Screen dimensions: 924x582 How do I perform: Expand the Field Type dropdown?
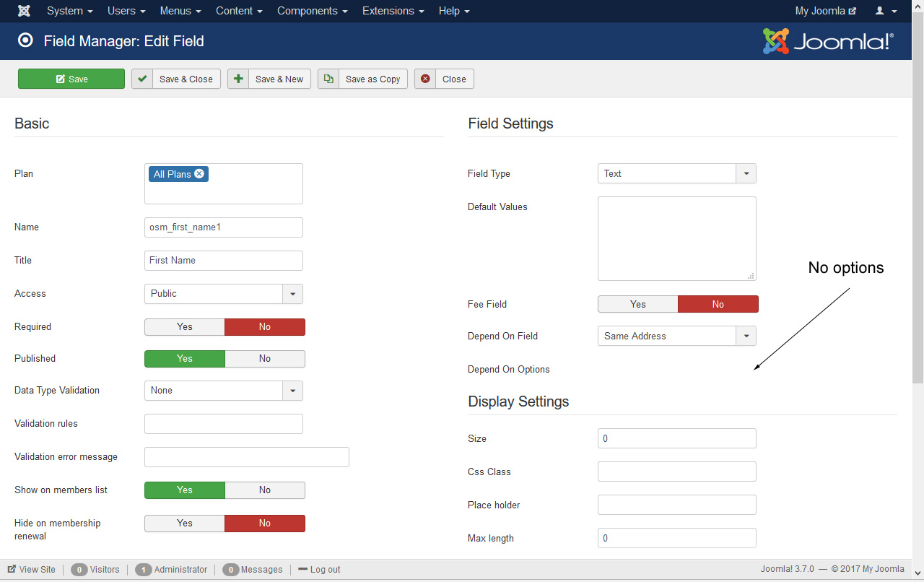click(746, 173)
